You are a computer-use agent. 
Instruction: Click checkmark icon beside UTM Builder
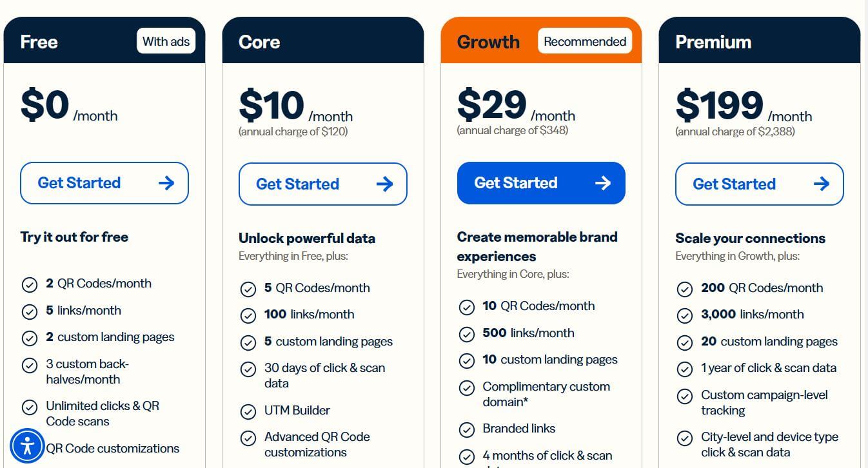tap(248, 411)
